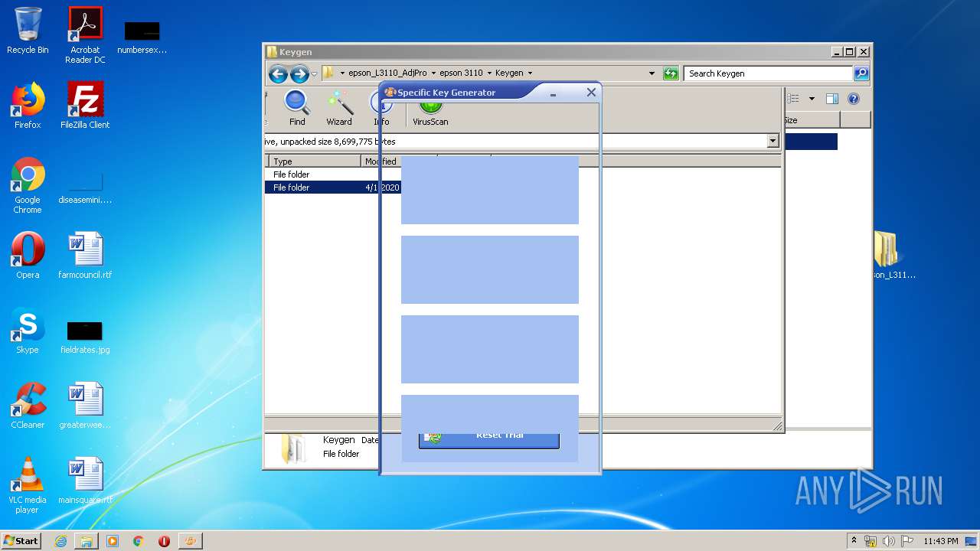The height and width of the screenshot is (551, 980).
Task: Open farmcouncil.rtf document on desktop
Action: tap(85, 256)
